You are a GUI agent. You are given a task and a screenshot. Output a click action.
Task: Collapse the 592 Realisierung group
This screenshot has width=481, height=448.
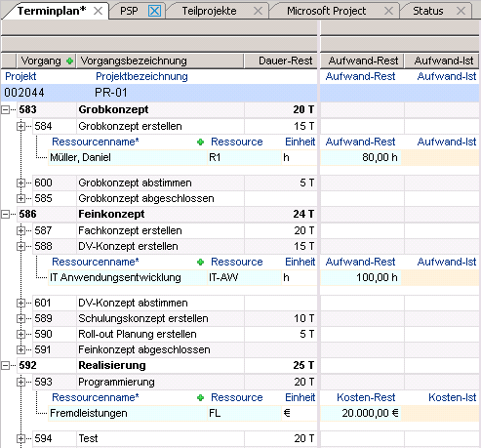click(x=5, y=366)
